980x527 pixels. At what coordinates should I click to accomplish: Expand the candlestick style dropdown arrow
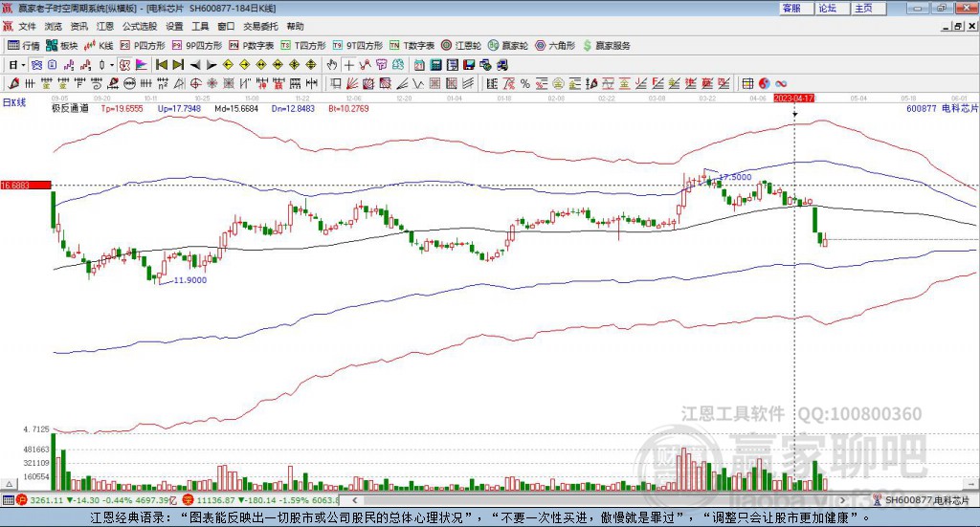tap(112, 65)
